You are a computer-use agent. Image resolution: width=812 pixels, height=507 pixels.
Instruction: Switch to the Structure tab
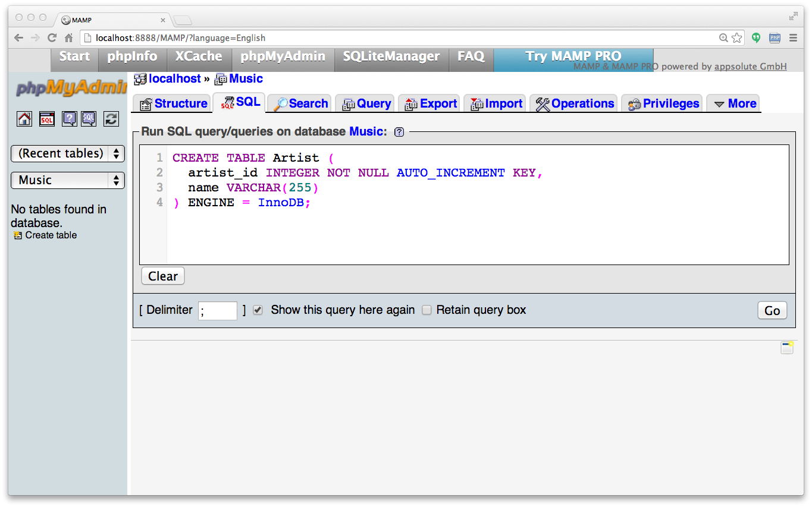(173, 103)
